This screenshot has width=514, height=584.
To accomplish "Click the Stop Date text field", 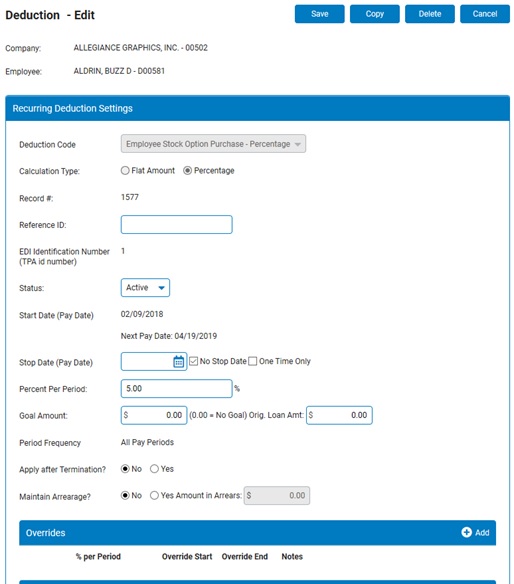I will pyautogui.click(x=147, y=361).
